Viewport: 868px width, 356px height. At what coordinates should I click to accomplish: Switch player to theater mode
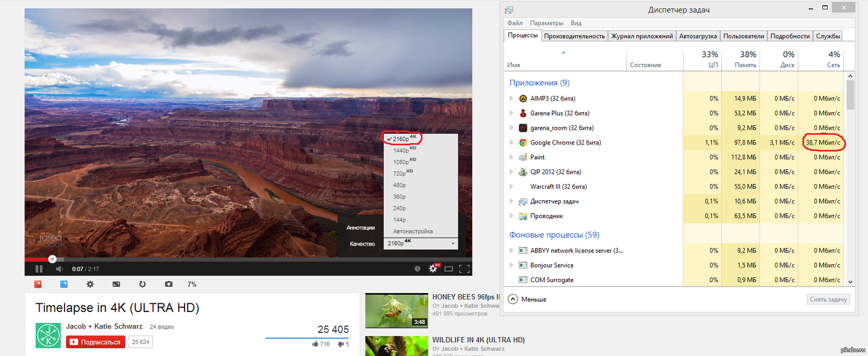449,269
